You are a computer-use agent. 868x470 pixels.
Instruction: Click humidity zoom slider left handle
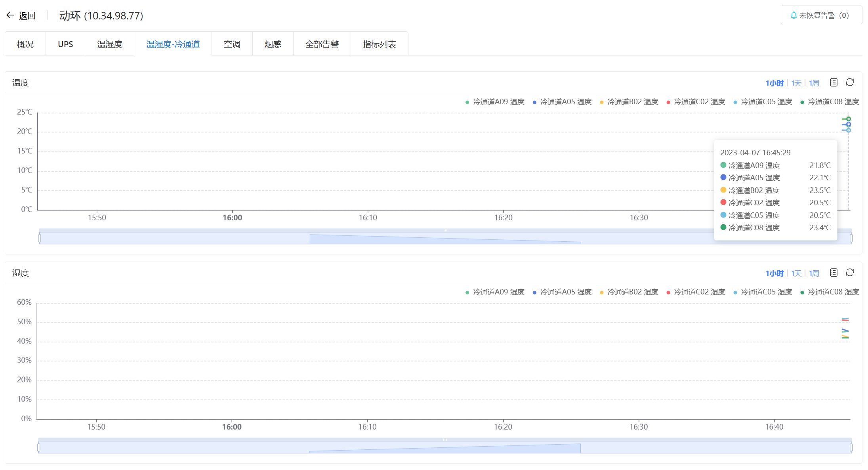39,447
